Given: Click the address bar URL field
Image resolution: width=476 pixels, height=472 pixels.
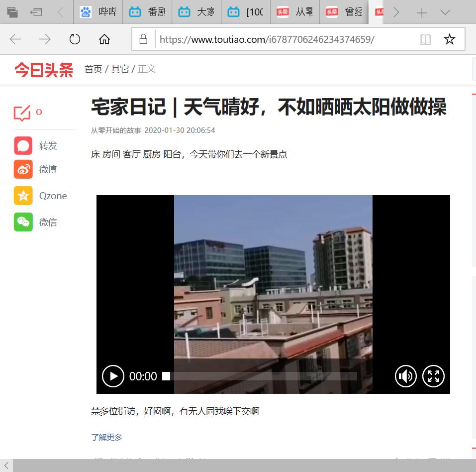Looking at the screenshot, I should (269, 38).
